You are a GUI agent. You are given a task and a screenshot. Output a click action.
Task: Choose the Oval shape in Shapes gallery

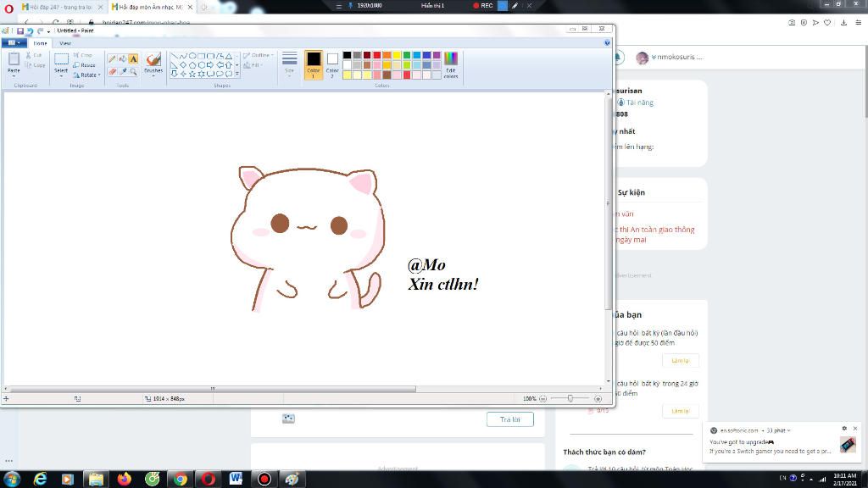click(x=192, y=57)
